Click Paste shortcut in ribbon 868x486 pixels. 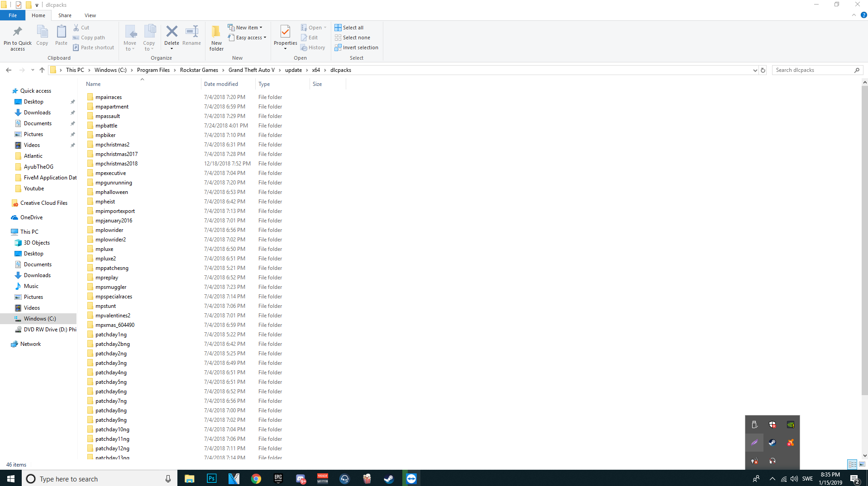[94, 47]
